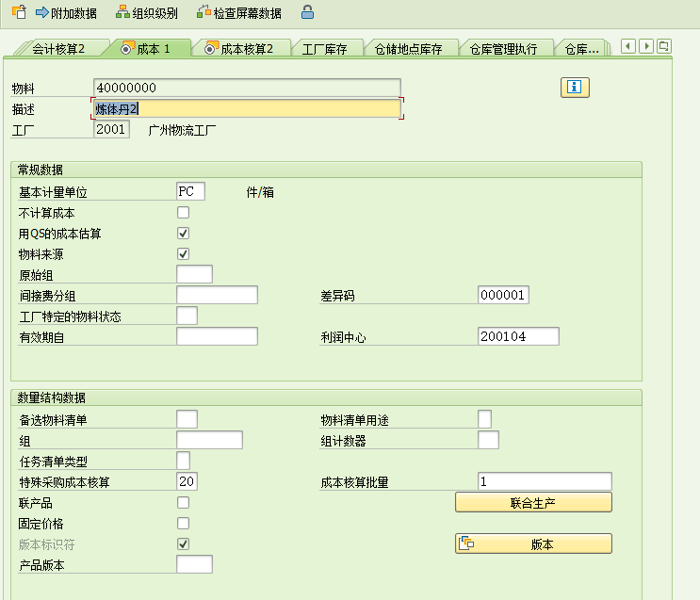The width and height of the screenshot is (700, 600).
Task: Open the 工厂库存 tab
Action: (x=324, y=49)
